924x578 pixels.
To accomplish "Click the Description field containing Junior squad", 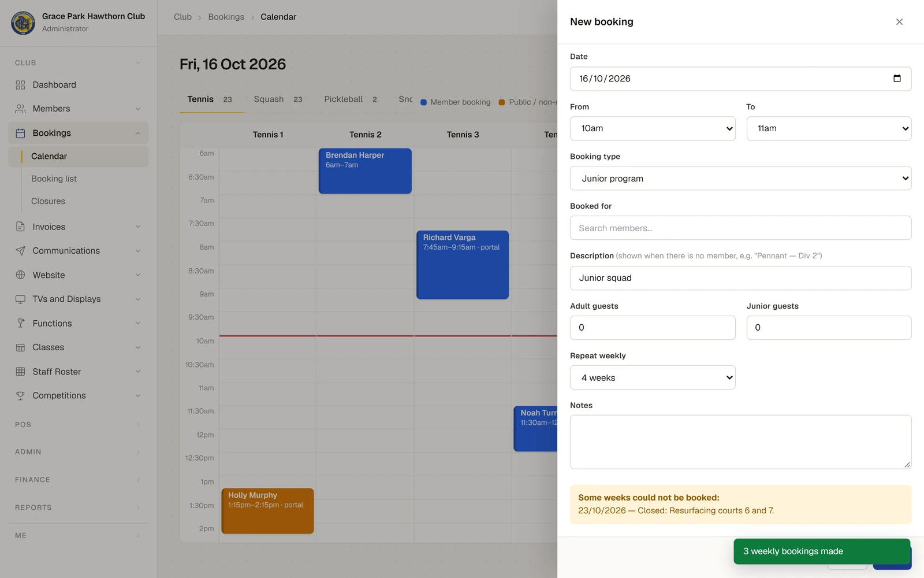I will point(740,278).
